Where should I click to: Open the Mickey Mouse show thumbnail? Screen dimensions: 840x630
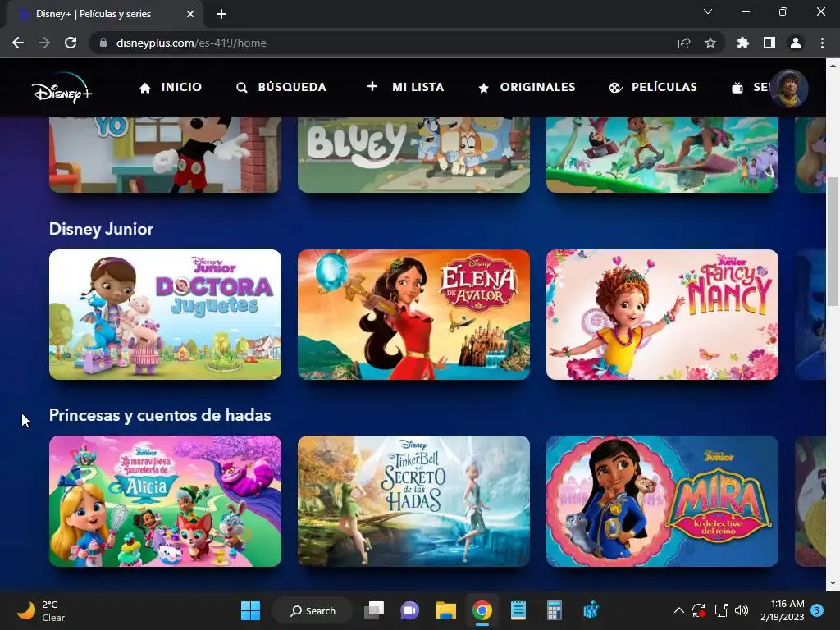click(165, 155)
